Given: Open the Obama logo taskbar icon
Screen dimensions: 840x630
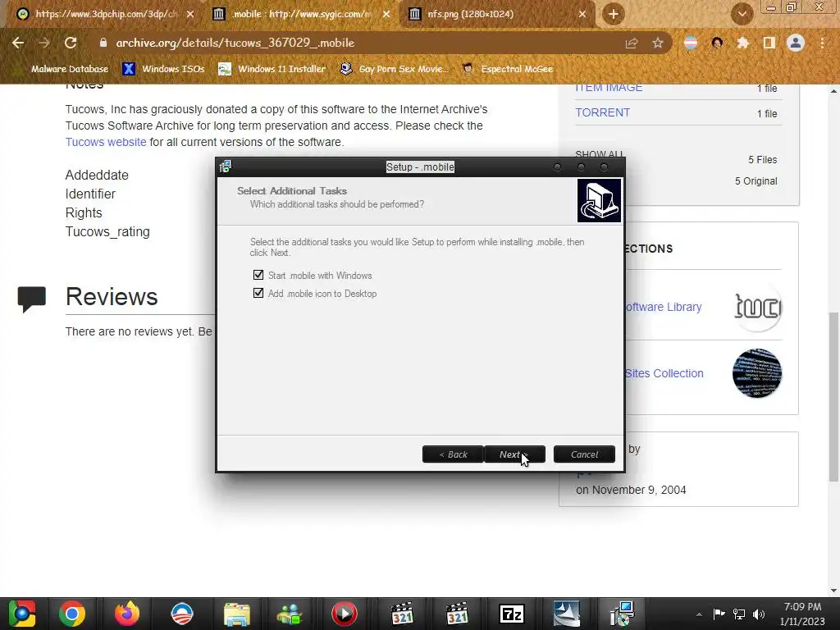Looking at the screenshot, I should coord(181,614).
